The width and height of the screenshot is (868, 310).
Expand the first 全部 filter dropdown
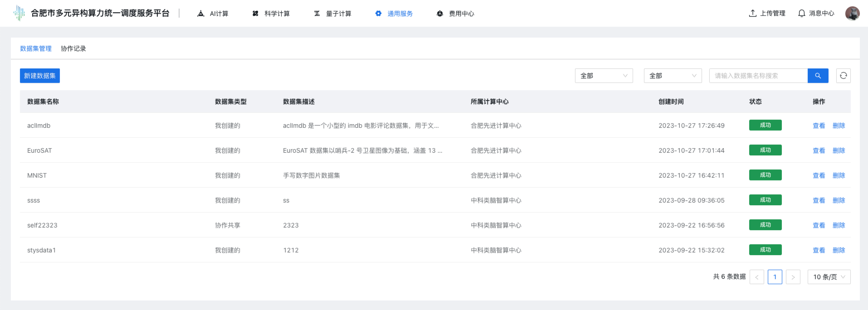click(604, 76)
